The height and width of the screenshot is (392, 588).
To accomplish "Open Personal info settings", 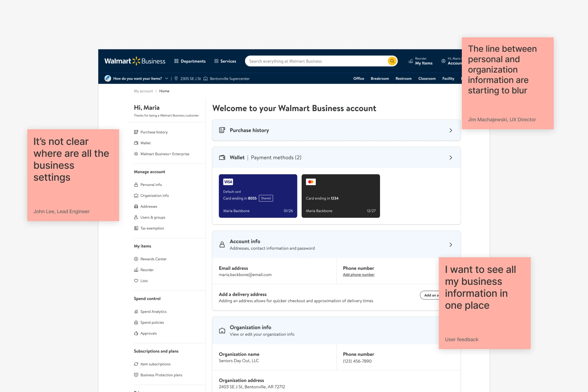I will (151, 184).
